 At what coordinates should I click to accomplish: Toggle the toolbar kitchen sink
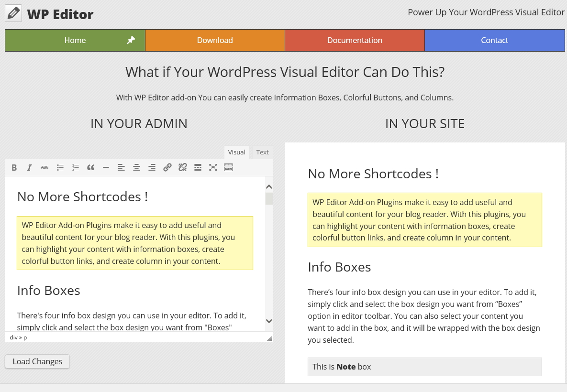click(x=229, y=168)
